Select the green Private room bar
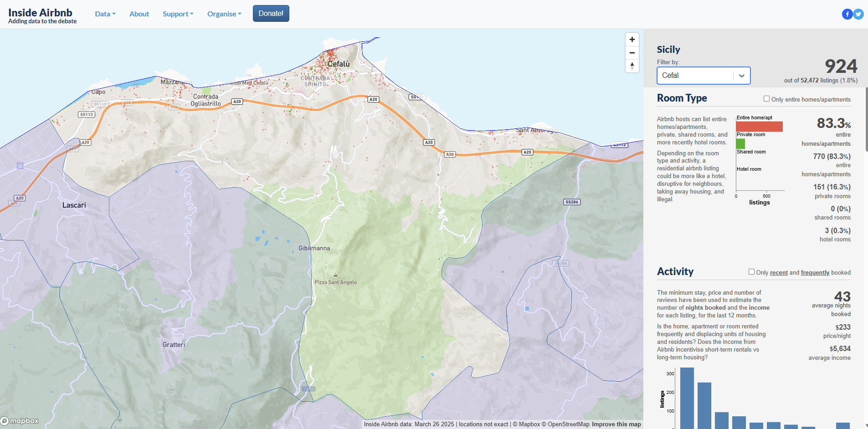 pyautogui.click(x=740, y=144)
